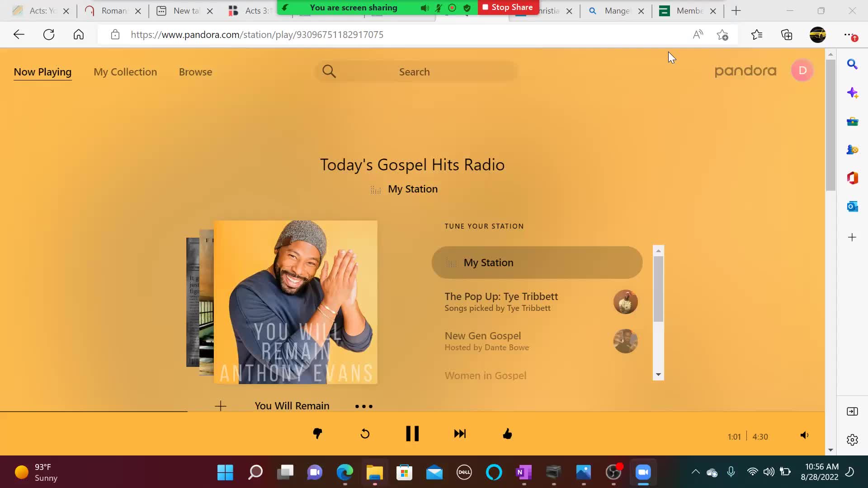Screen dimensions: 868x488
Task: Open OneNote from the taskbar
Action: (x=524, y=473)
